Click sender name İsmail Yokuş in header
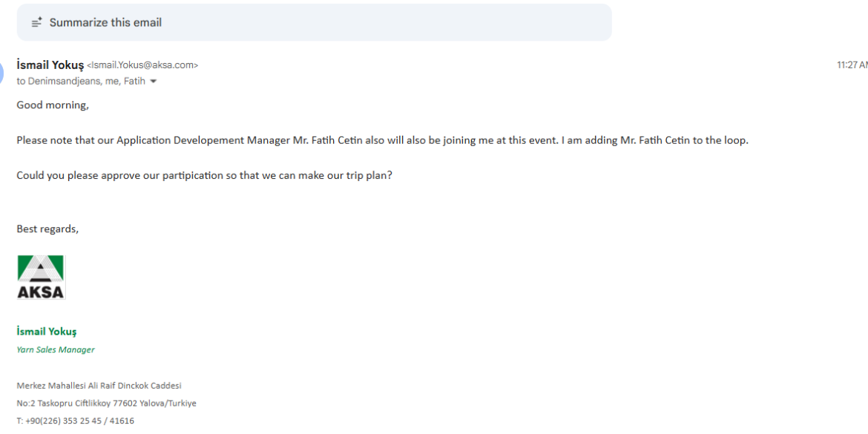868x434 pixels. [x=50, y=65]
